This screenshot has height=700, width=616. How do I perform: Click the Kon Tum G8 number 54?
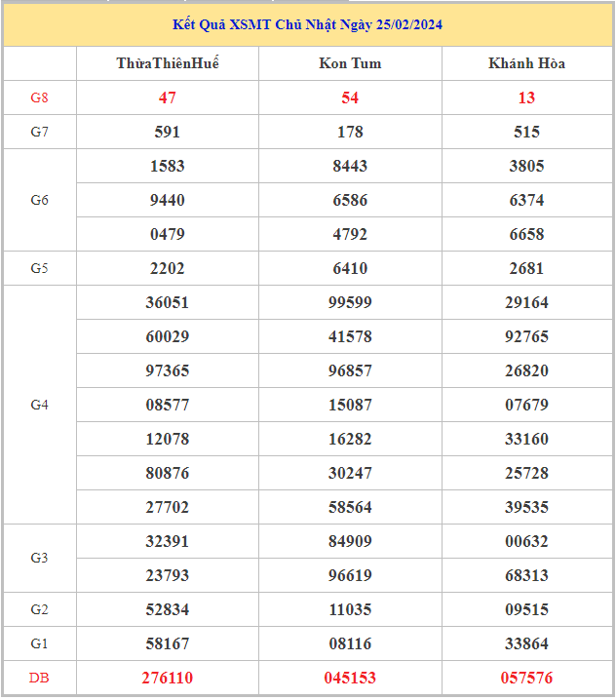(x=350, y=97)
